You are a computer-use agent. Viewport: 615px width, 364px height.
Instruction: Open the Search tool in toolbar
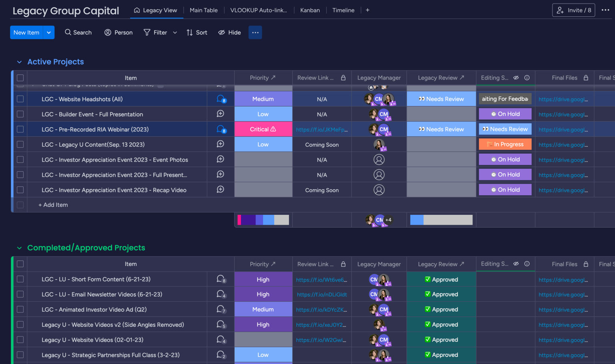78,32
